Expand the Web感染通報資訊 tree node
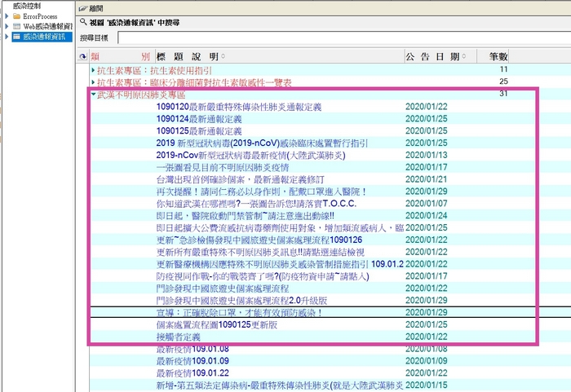Image resolution: width=571 pixels, height=392 pixels. pos(7,26)
